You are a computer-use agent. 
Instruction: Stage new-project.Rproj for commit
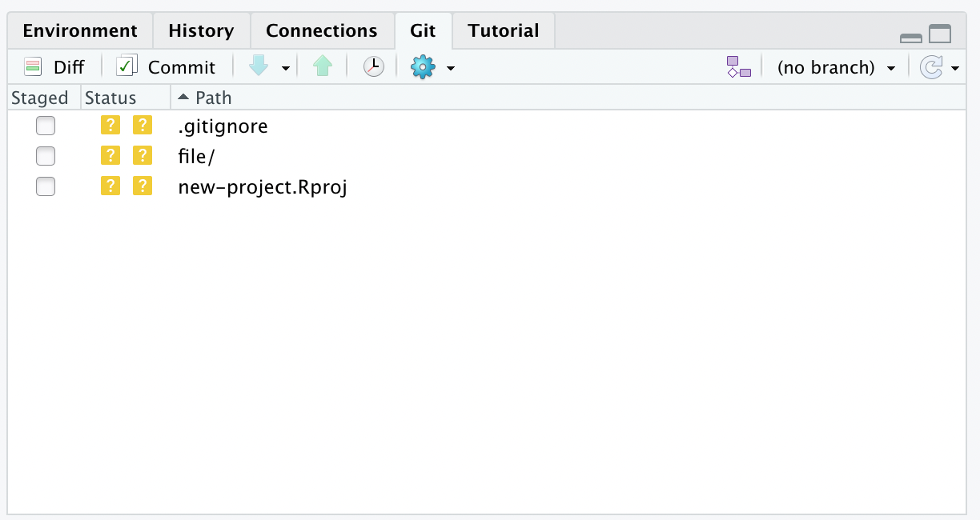click(46, 186)
